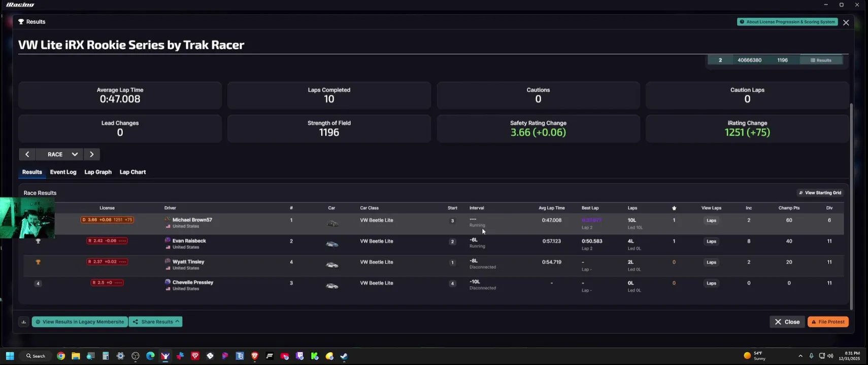Screen dimensions: 868x365
Task: Click the download results icon at bottom left
Action: tap(23, 322)
